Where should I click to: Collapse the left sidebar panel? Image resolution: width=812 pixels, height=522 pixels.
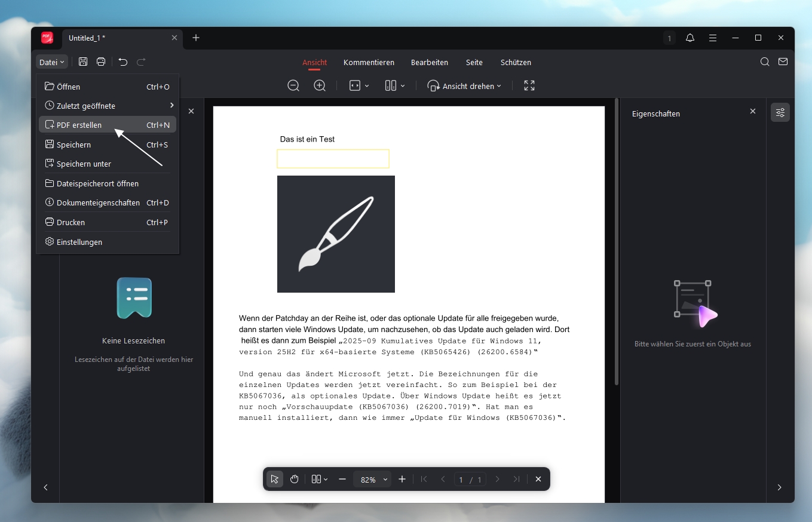pos(46,487)
